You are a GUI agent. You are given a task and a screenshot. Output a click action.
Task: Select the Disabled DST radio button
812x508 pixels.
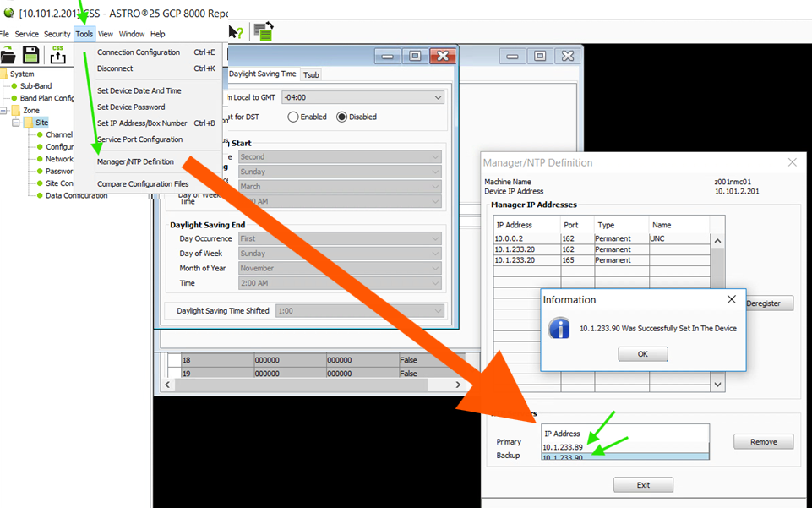(342, 117)
